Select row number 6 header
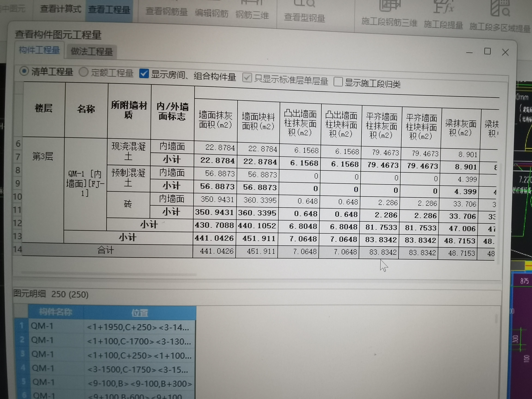 tap(18, 144)
